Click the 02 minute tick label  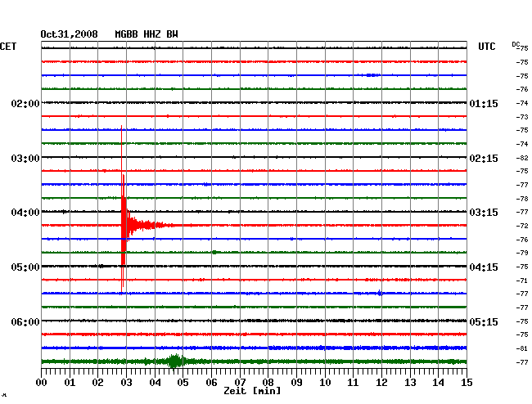coord(97,382)
